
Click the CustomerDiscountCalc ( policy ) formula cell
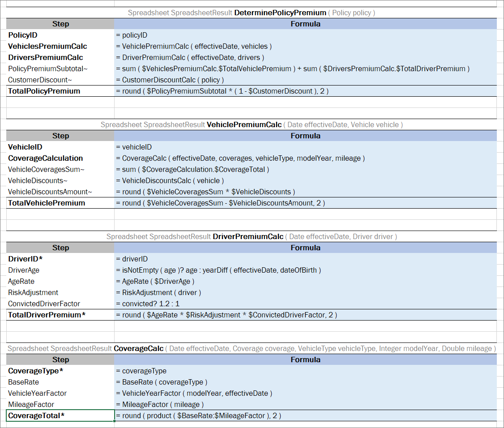(x=305, y=80)
